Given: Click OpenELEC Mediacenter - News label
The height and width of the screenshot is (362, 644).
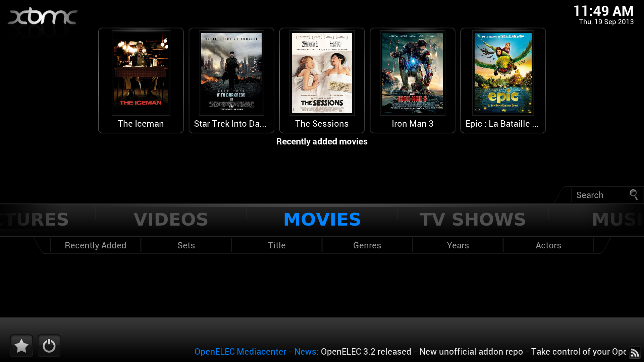Looking at the screenshot, I should [x=256, y=352].
